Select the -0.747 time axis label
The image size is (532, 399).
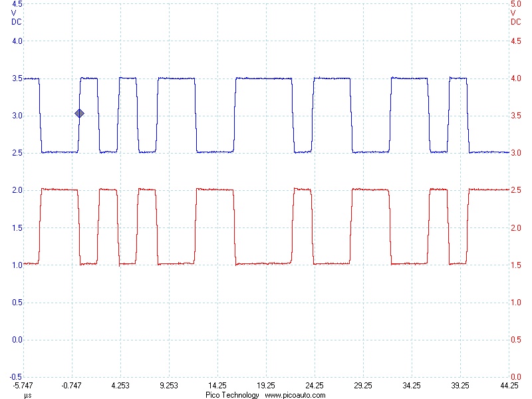pyautogui.click(x=71, y=386)
